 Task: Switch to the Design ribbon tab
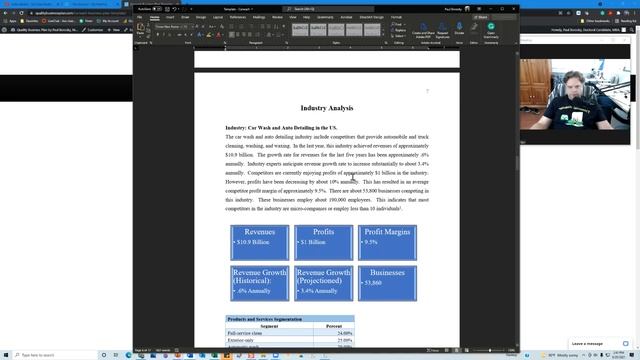201,17
